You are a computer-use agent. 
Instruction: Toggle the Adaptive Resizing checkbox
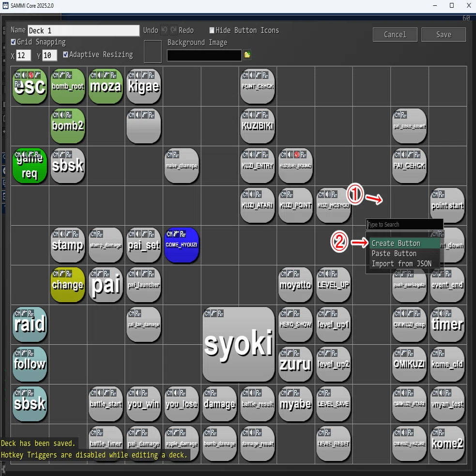(65, 55)
